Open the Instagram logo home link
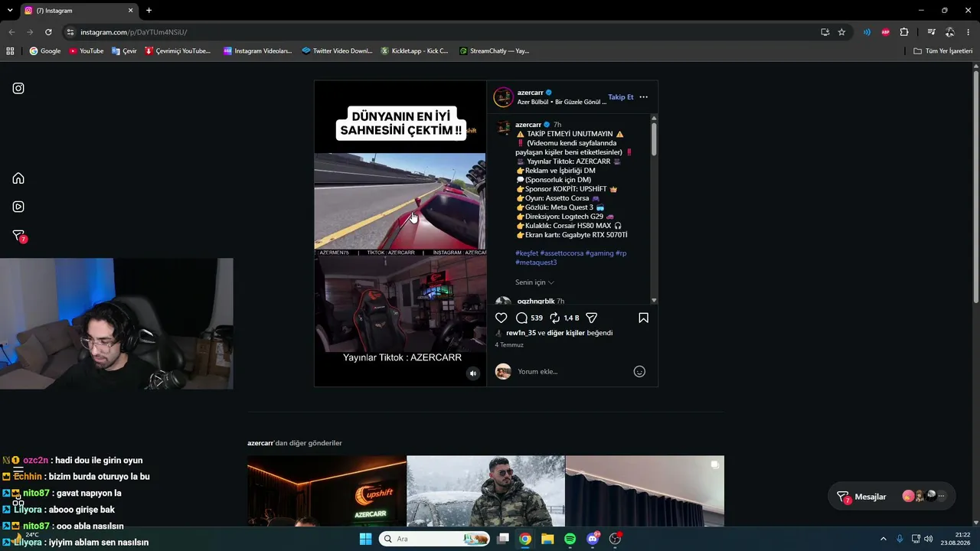Viewport: 980px width, 551px height. [18, 88]
